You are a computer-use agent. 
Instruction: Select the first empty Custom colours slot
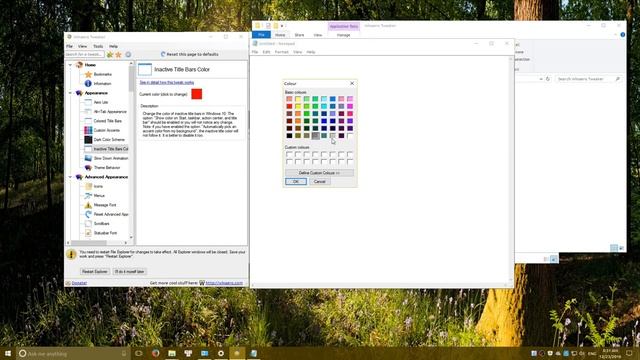289,154
